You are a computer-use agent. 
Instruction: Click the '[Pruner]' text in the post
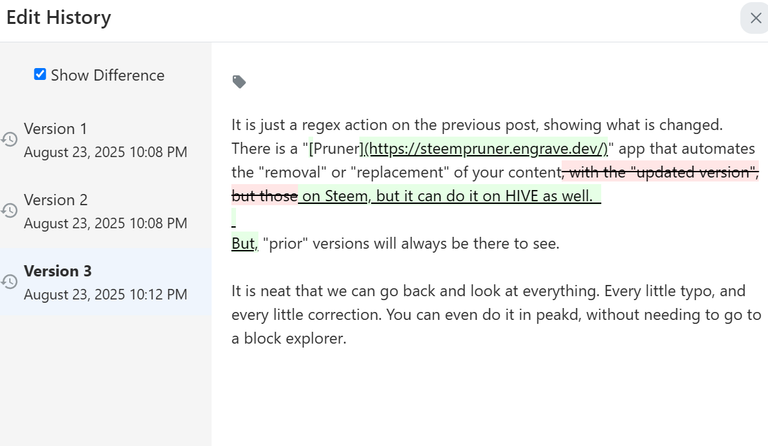click(x=335, y=148)
